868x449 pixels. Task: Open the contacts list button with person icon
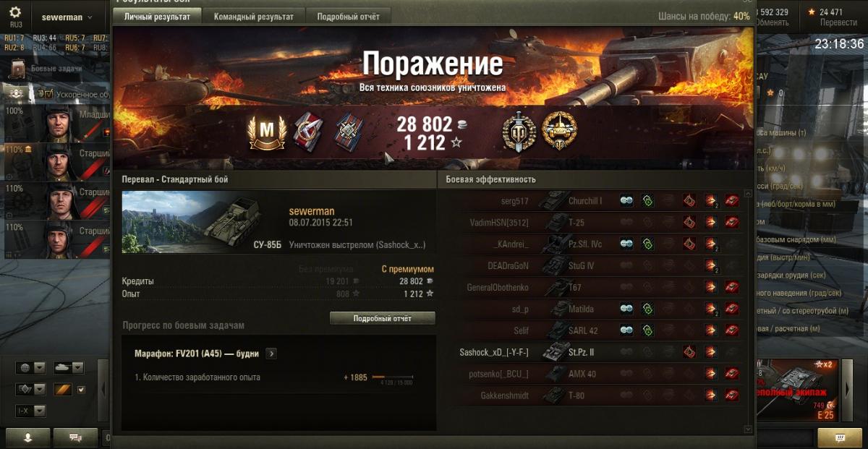pos(27,437)
